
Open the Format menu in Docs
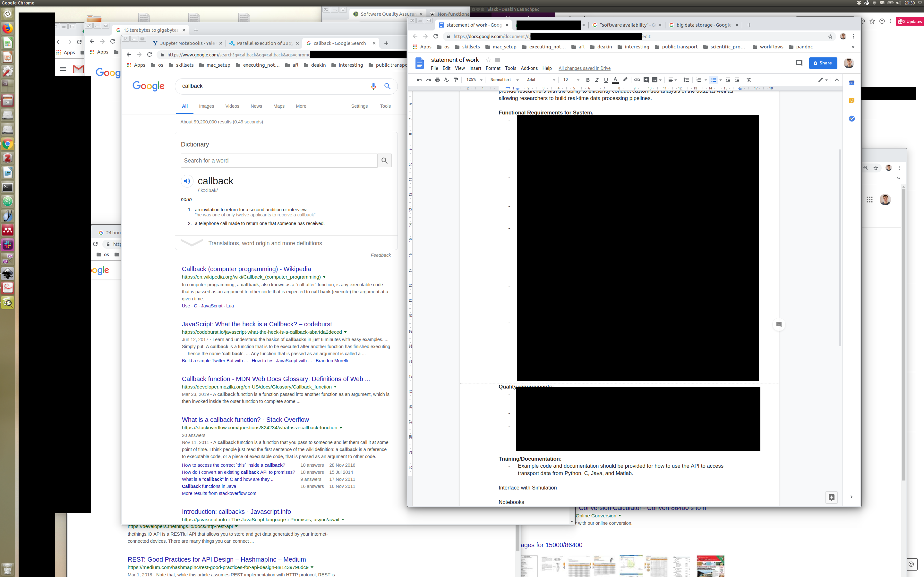tap(492, 68)
